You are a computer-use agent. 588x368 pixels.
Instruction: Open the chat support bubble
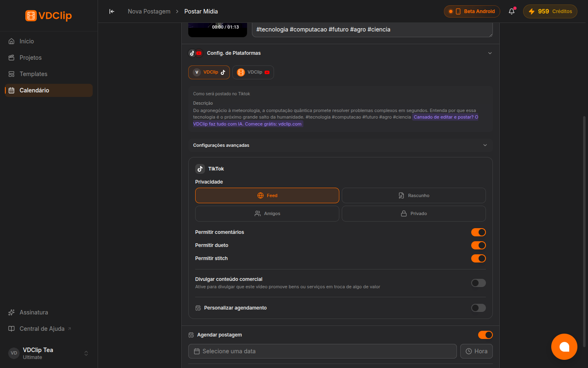[x=564, y=347]
